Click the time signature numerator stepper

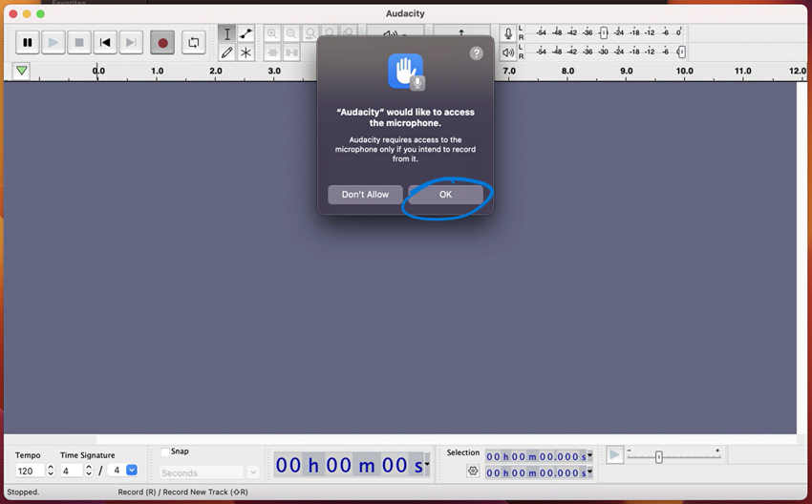click(89, 471)
